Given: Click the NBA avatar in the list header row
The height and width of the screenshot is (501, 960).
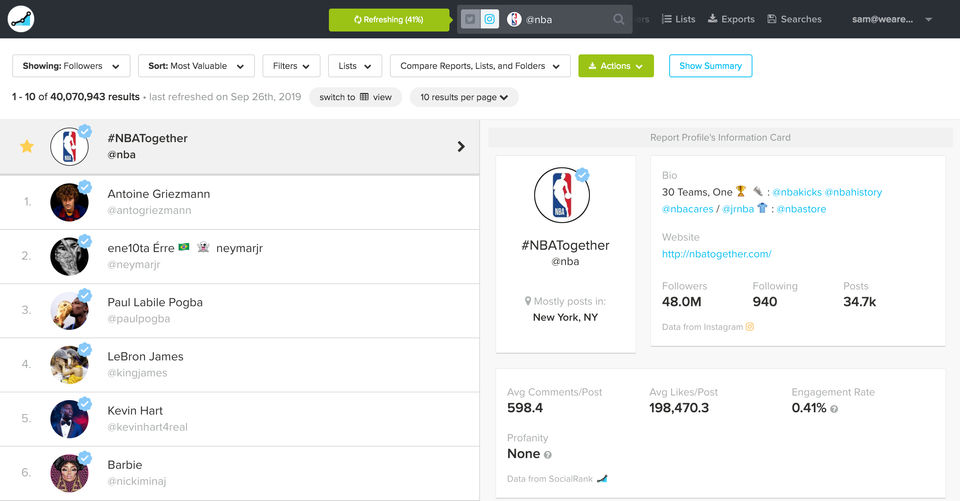Looking at the screenshot, I should pos(69,147).
